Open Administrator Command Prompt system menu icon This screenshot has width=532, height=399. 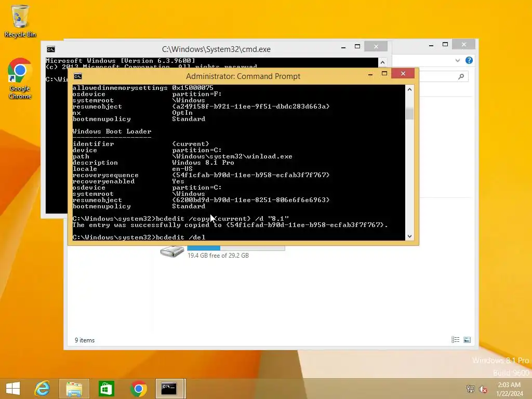point(78,76)
